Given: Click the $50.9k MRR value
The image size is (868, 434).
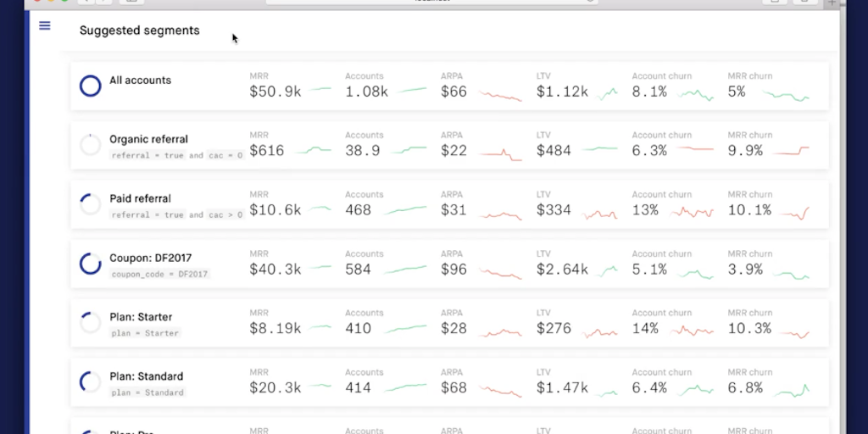Looking at the screenshot, I should [x=275, y=92].
